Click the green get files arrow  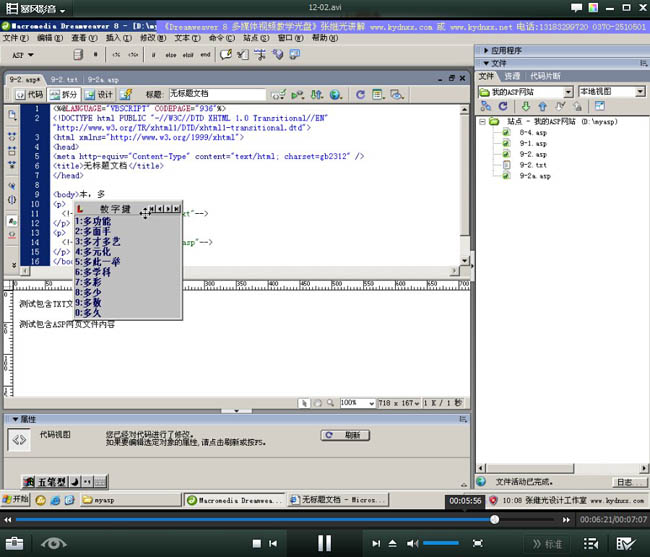coord(526,107)
